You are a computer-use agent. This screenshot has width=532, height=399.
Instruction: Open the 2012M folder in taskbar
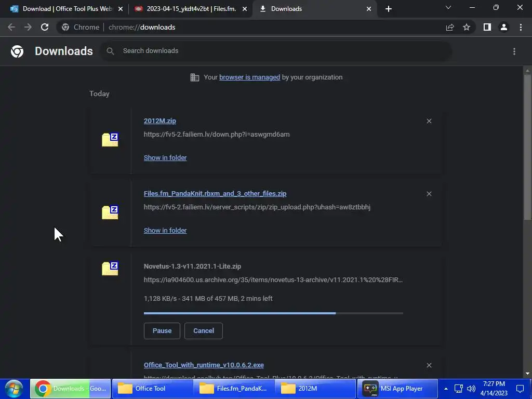click(x=315, y=389)
